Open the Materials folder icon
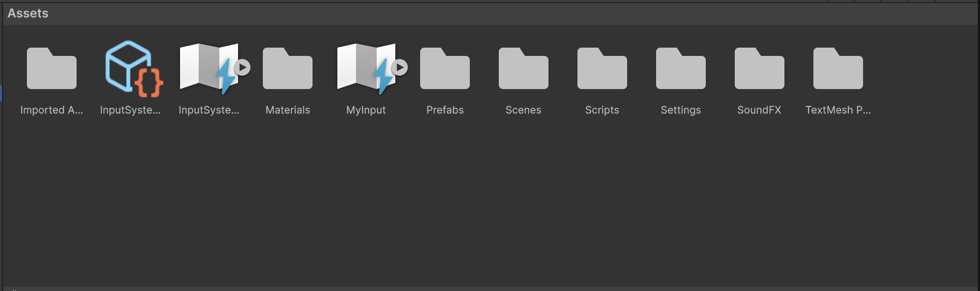 coord(288,69)
